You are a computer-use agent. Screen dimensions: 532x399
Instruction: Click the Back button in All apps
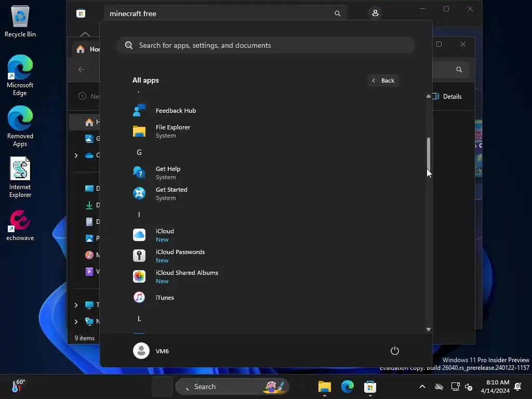click(x=383, y=81)
